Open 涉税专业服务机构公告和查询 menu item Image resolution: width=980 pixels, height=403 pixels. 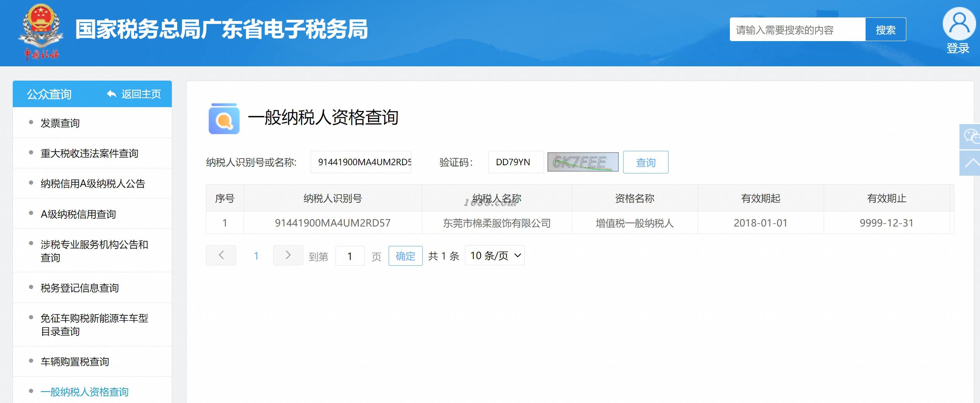[x=94, y=251]
